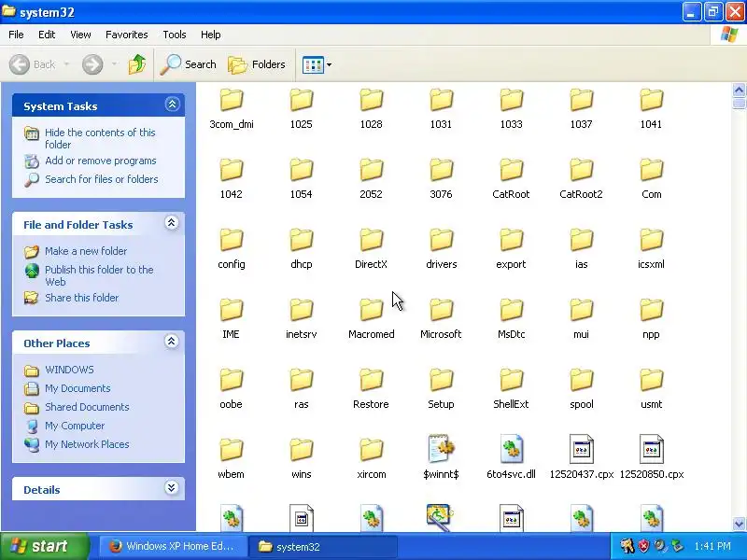Select the Macromed folder icon
This screenshot has height=560, width=747.
(x=372, y=310)
